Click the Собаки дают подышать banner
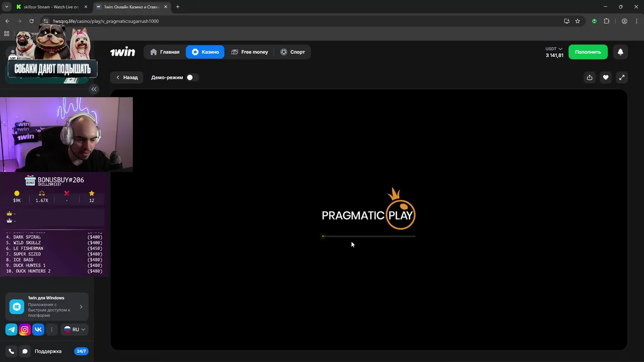 point(52,69)
